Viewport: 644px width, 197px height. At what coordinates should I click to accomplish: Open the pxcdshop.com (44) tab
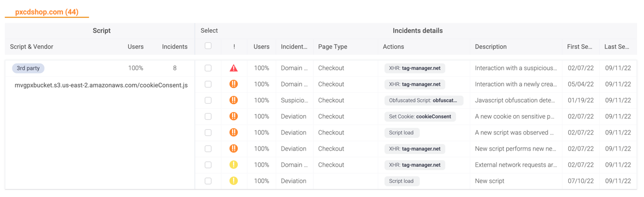point(47,12)
